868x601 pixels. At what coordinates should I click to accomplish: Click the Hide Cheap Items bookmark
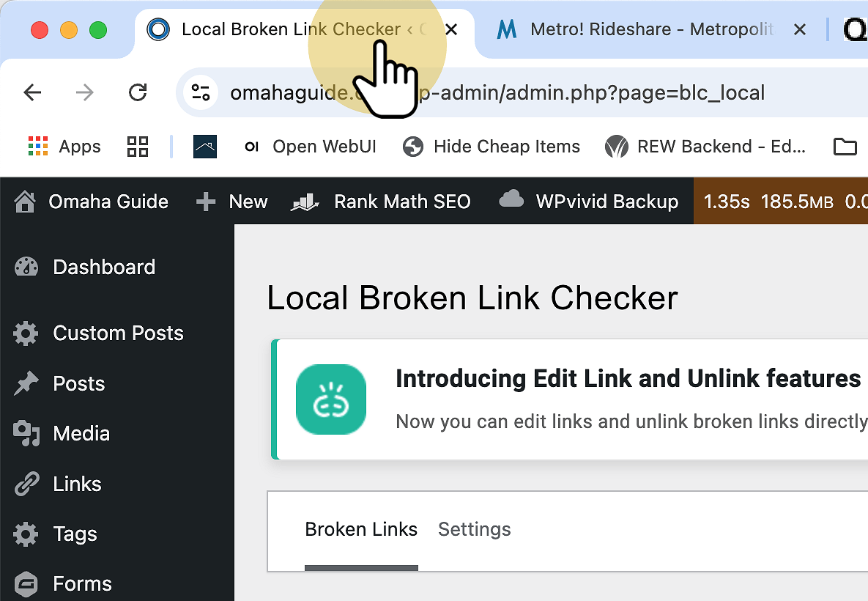[491, 147]
